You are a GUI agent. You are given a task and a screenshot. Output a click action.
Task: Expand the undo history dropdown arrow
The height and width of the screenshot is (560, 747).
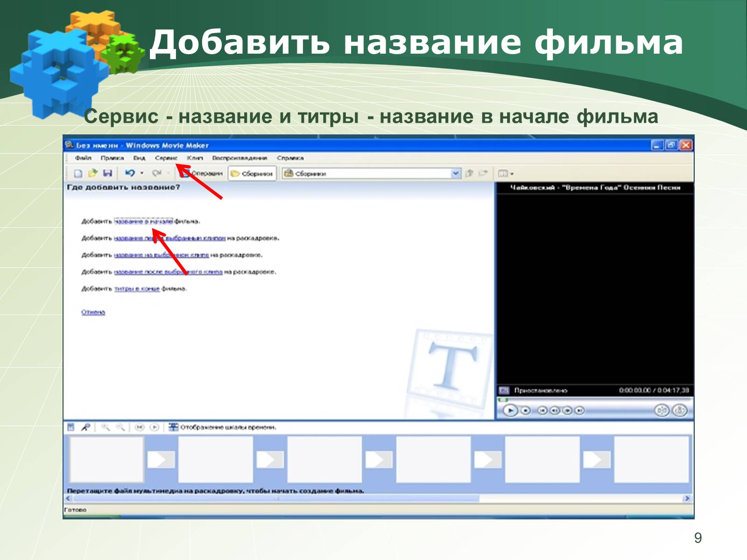tap(142, 174)
